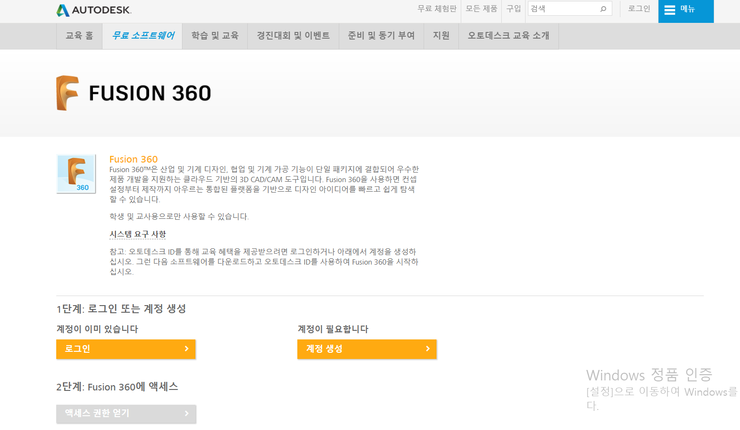The width and height of the screenshot is (740, 430).
Task: Click the Autodesk logo in the header
Action: point(93,10)
